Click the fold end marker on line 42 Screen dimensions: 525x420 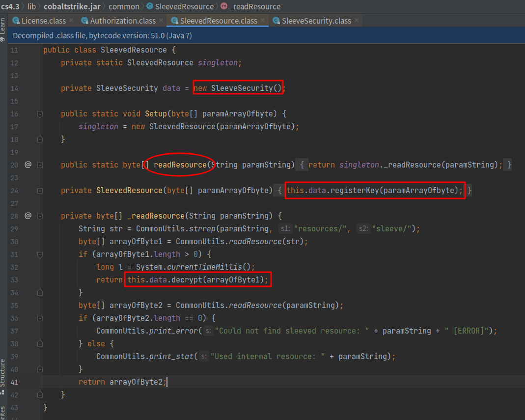point(40,394)
